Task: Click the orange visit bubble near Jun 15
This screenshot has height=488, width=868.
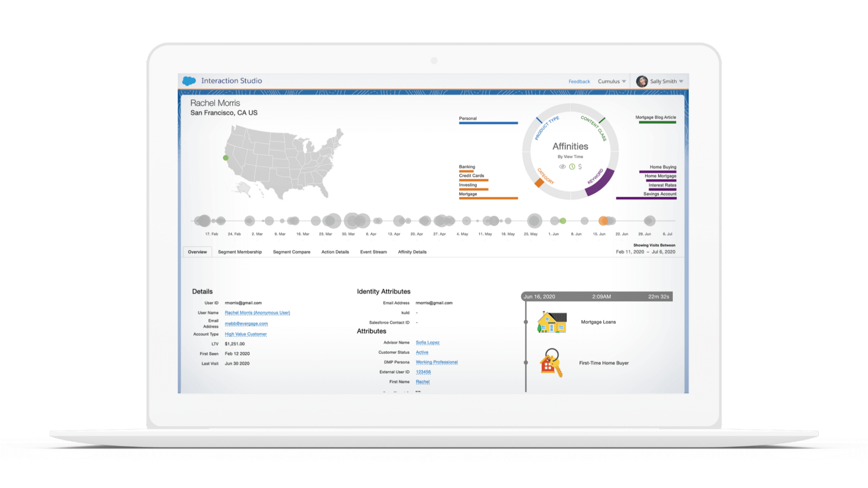Action: click(604, 221)
